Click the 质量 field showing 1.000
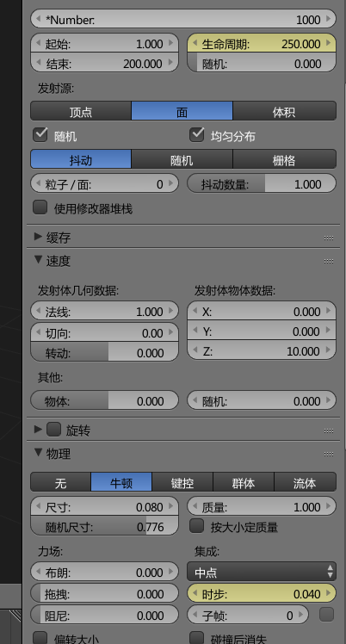 (x=262, y=506)
